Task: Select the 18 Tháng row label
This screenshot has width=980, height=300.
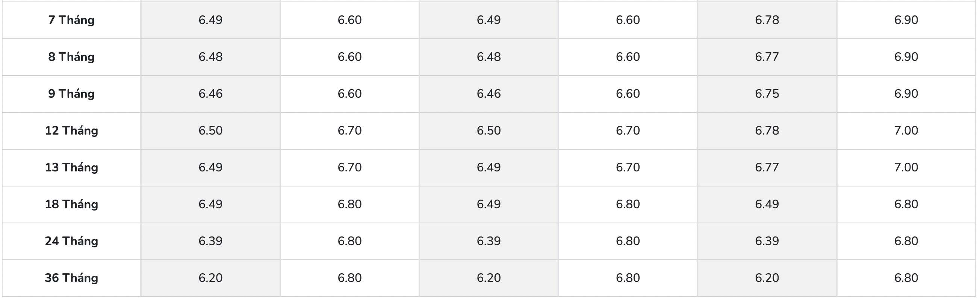Action: point(71,204)
